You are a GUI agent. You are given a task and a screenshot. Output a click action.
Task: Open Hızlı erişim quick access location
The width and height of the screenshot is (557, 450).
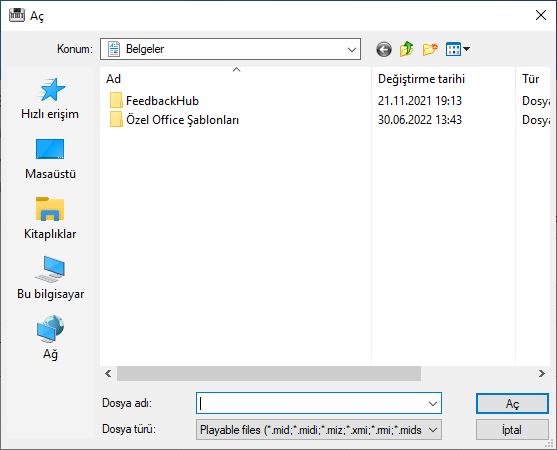(x=50, y=98)
